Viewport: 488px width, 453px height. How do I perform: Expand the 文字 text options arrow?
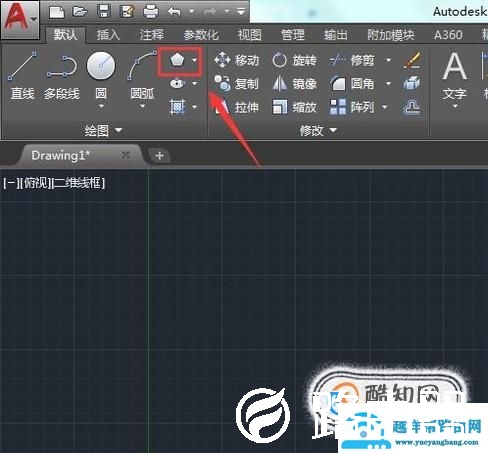tap(455, 107)
